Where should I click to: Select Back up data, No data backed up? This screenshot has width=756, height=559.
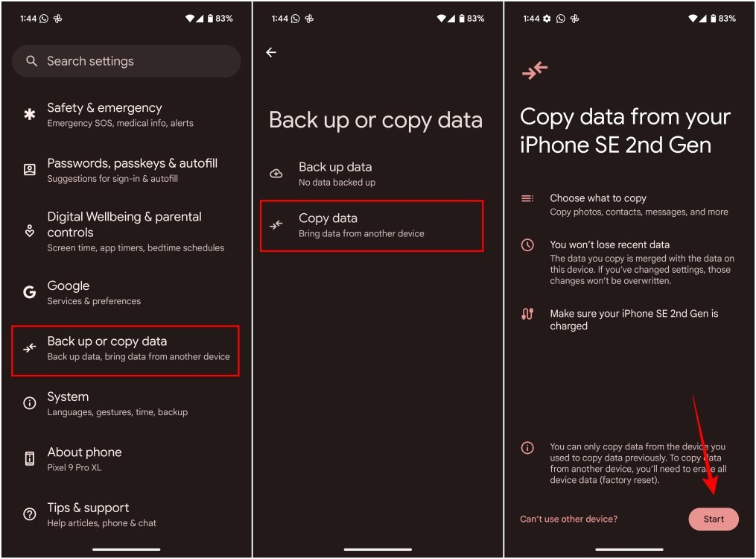click(372, 174)
